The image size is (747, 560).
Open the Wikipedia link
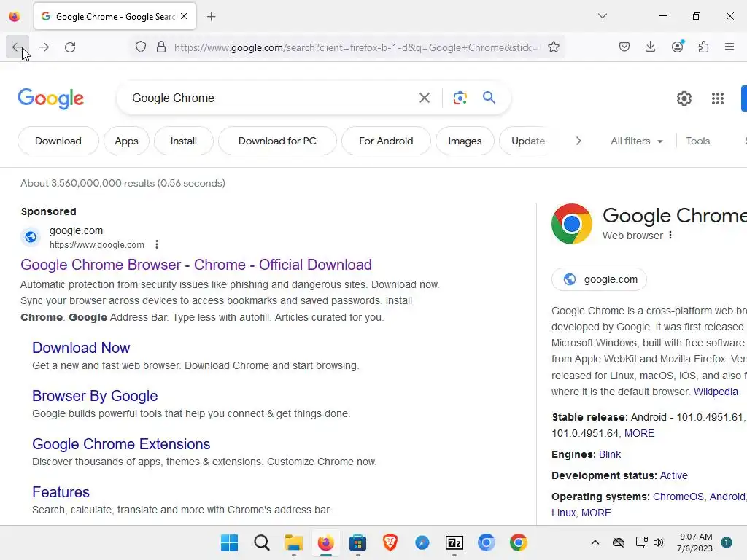(716, 392)
